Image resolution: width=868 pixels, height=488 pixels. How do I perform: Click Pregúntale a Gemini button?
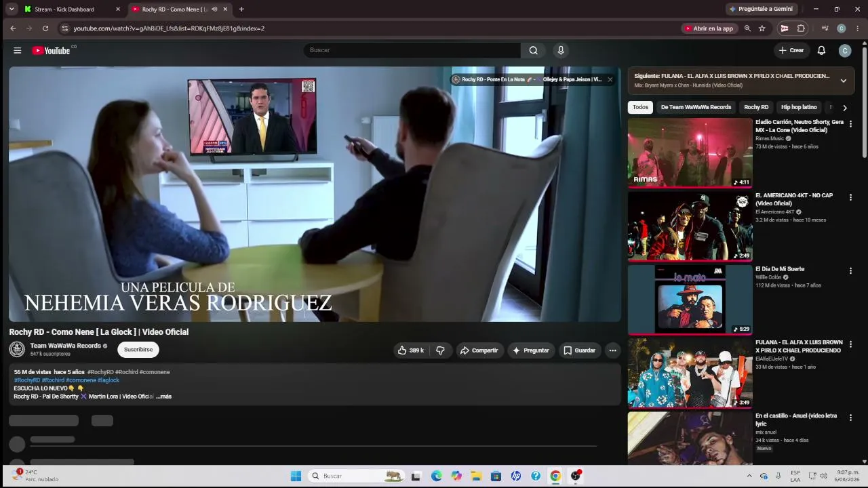pyautogui.click(x=762, y=9)
